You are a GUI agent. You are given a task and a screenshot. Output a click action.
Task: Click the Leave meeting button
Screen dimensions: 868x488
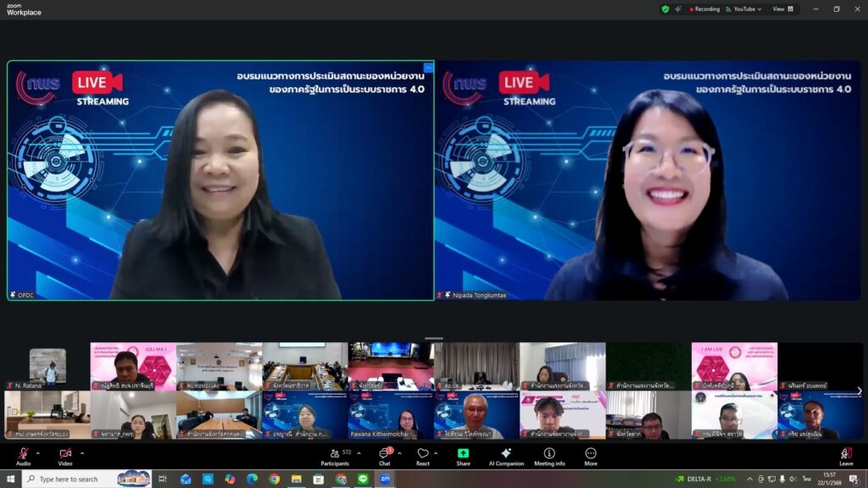point(846,456)
